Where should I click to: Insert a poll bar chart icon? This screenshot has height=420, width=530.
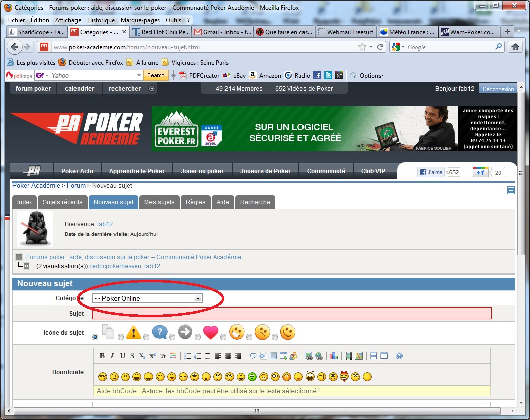tap(334, 356)
